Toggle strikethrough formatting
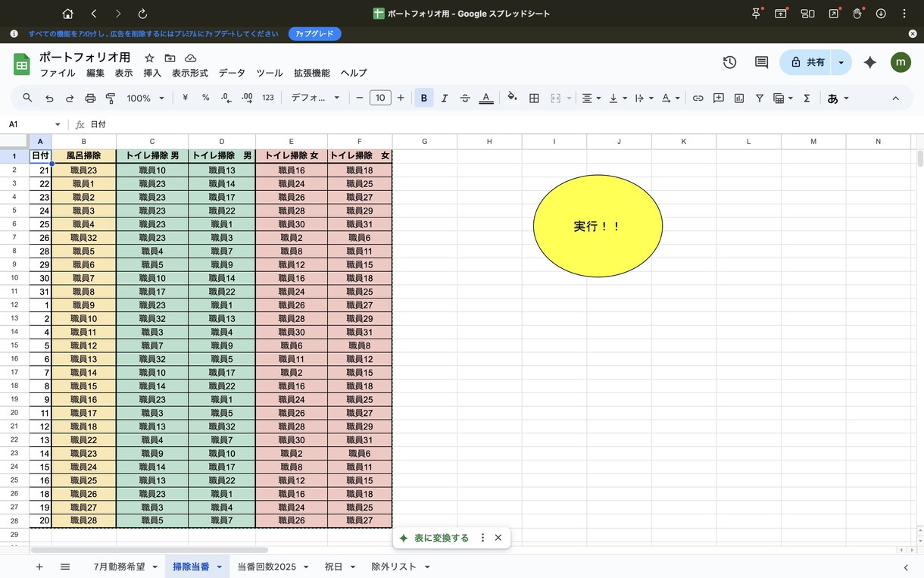924x578 pixels. tap(465, 98)
